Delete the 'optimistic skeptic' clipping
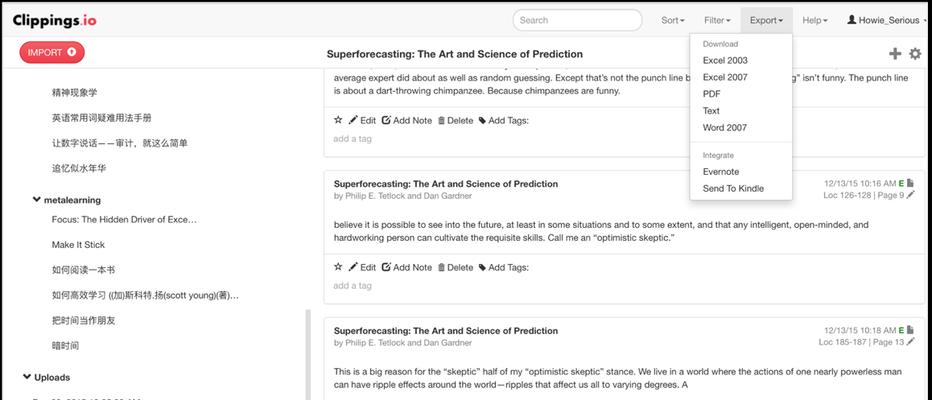The height and width of the screenshot is (400, 932). click(455, 267)
